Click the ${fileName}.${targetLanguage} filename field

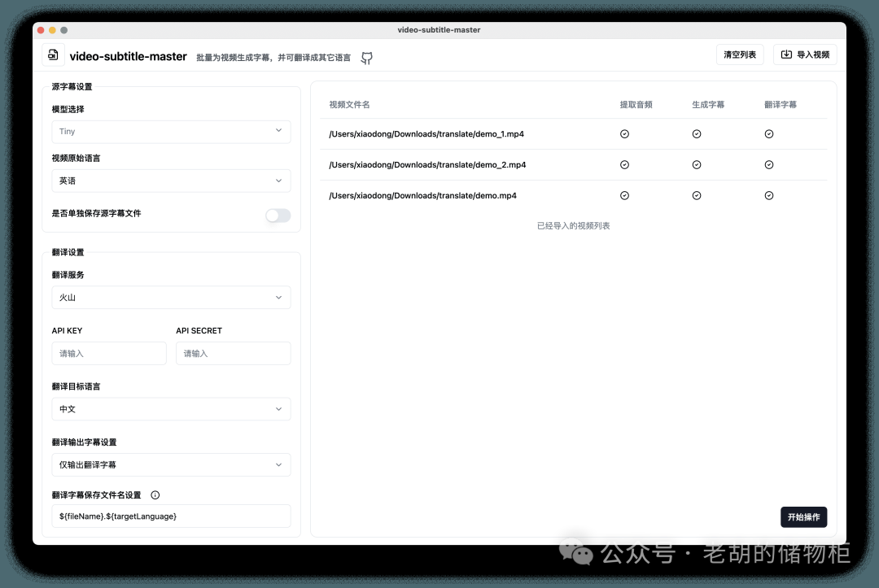pos(171,516)
